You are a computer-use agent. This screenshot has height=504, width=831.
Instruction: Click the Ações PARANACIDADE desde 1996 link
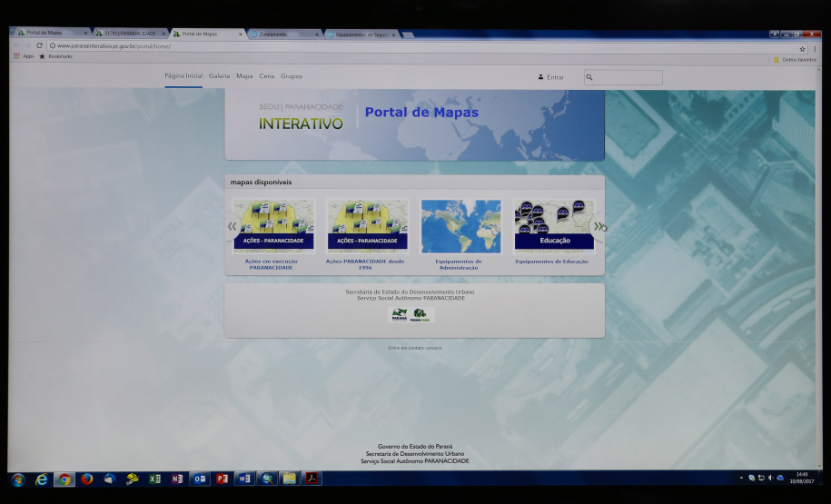(364, 264)
